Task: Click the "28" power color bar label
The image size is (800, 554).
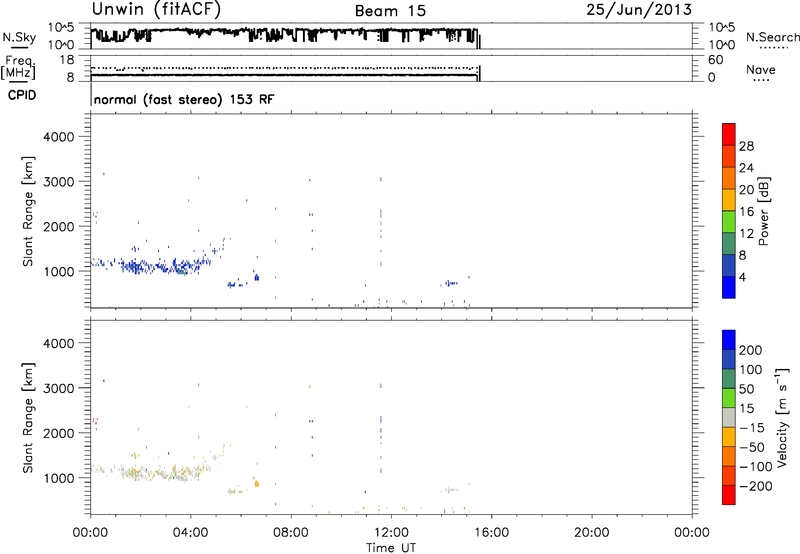Action: 746,146
